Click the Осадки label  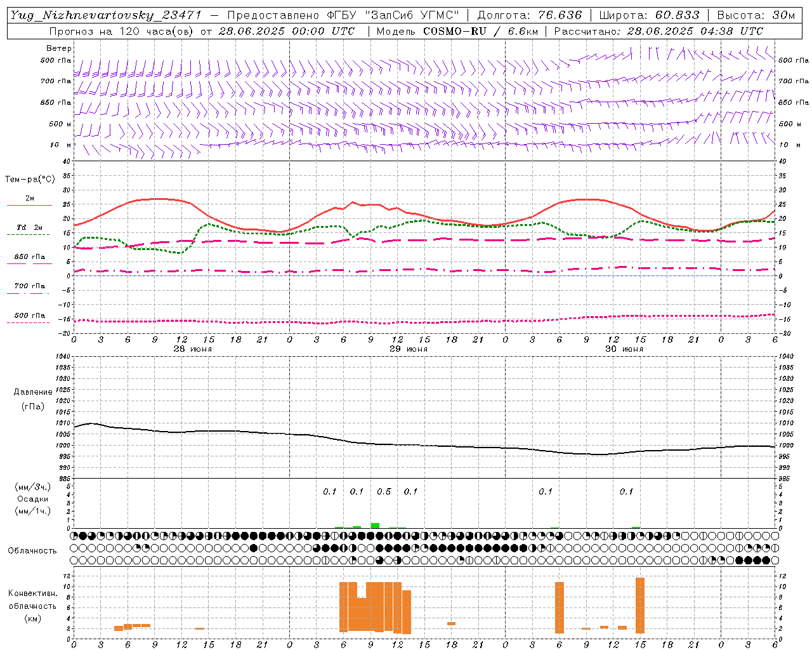click(x=32, y=500)
